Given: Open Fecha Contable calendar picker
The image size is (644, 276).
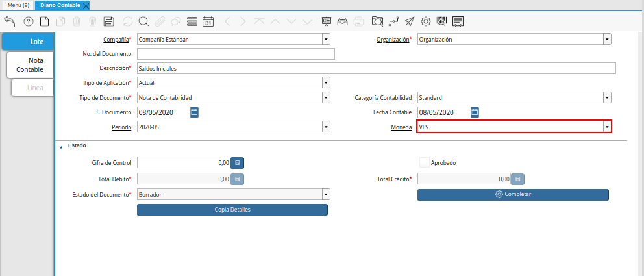Looking at the screenshot, I should click(x=475, y=112).
